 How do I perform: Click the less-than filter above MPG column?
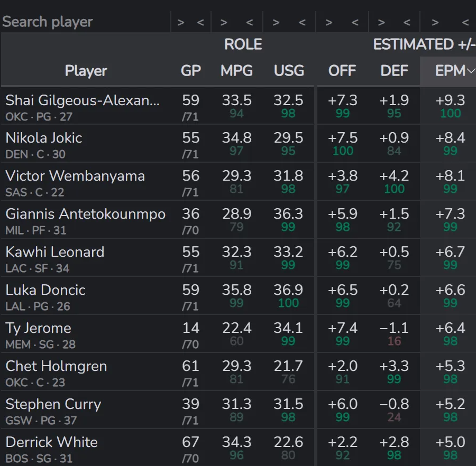pyautogui.click(x=250, y=22)
